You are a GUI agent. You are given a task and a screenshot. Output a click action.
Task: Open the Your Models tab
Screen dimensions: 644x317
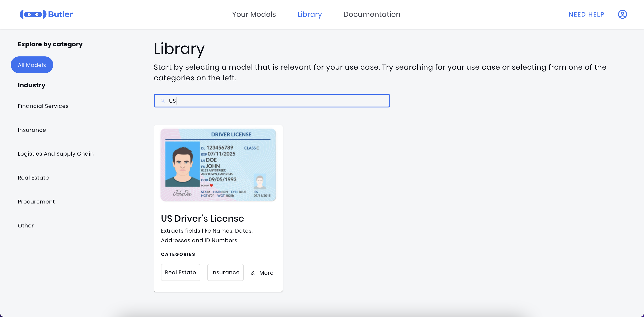tap(254, 14)
